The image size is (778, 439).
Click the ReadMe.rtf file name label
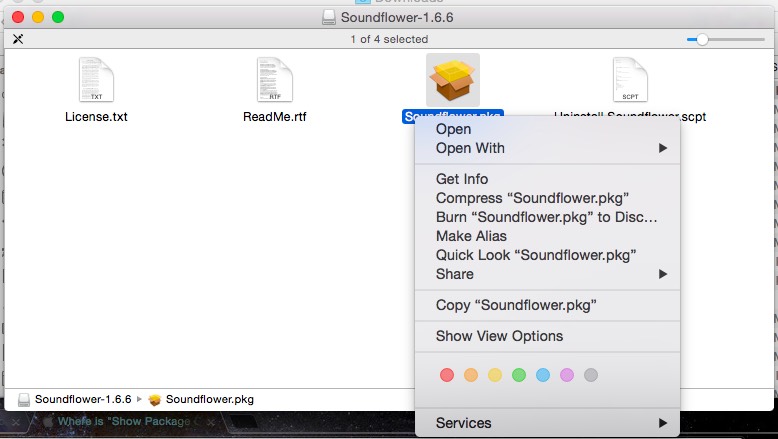(x=275, y=117)
